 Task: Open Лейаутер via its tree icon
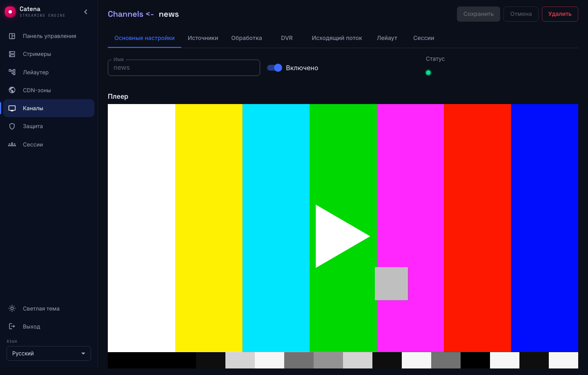coord(12,72)
